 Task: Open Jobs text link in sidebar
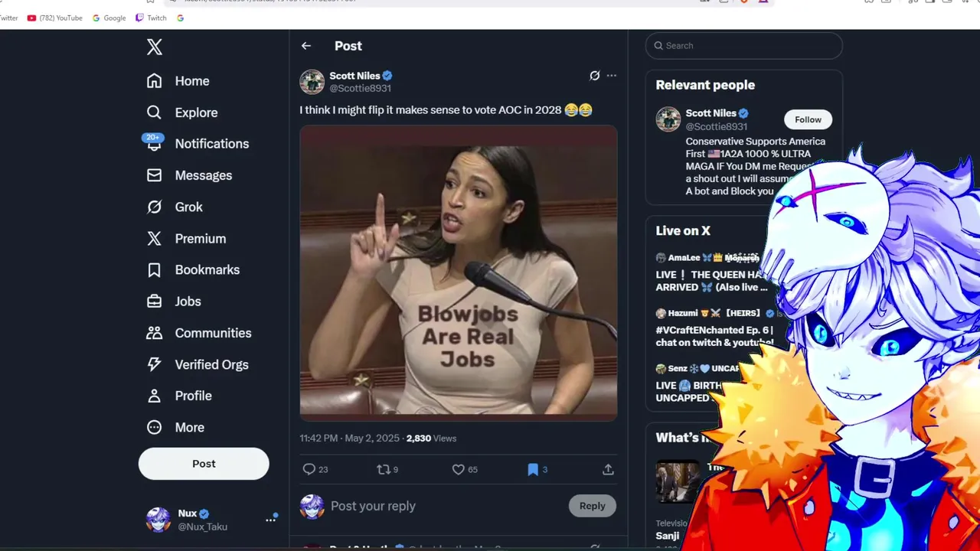(x=188, y=302)
